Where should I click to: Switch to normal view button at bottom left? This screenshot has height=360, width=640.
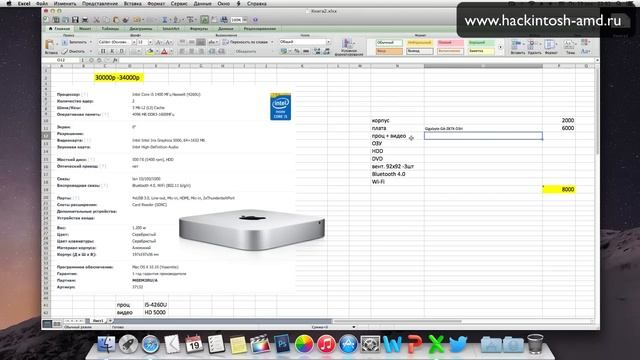pyautogui.click(x=47, y=324)
